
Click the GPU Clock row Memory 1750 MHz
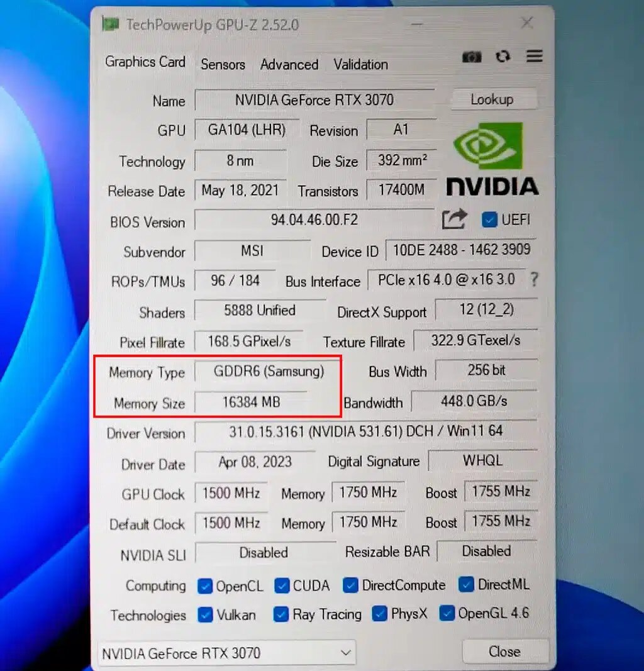point(368,492)
